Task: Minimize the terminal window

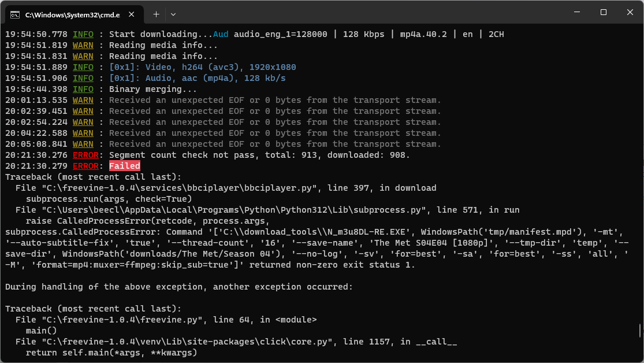Action: pyautogui.click(x=576, y=12)
